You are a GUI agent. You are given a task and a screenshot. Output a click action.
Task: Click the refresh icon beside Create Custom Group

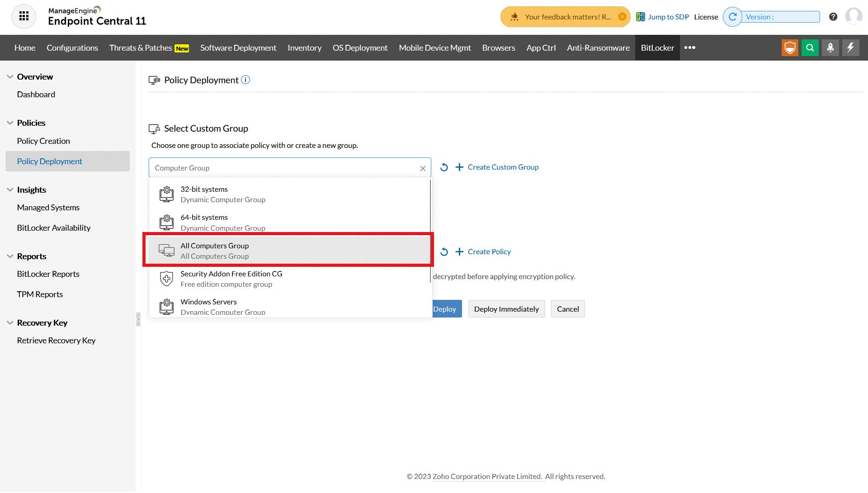(x=444, y=167)
